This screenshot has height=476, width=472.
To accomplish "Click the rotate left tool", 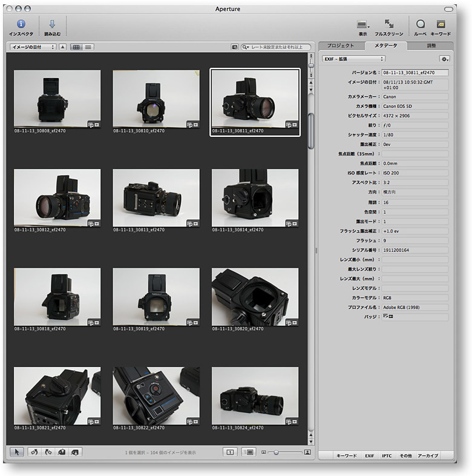I will 34,452.
